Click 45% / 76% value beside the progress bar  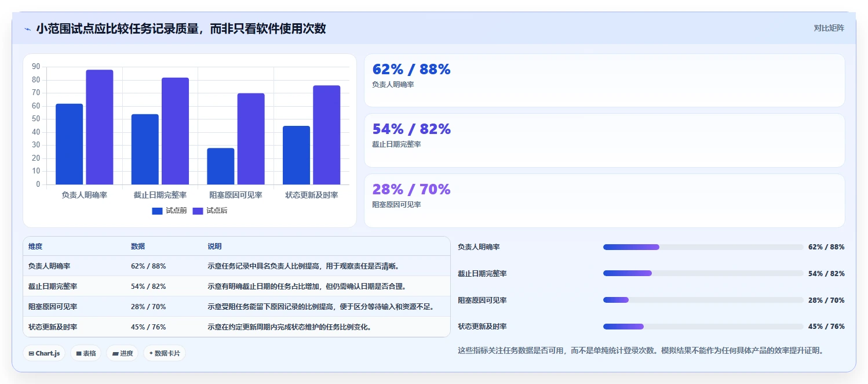(826, 327)
